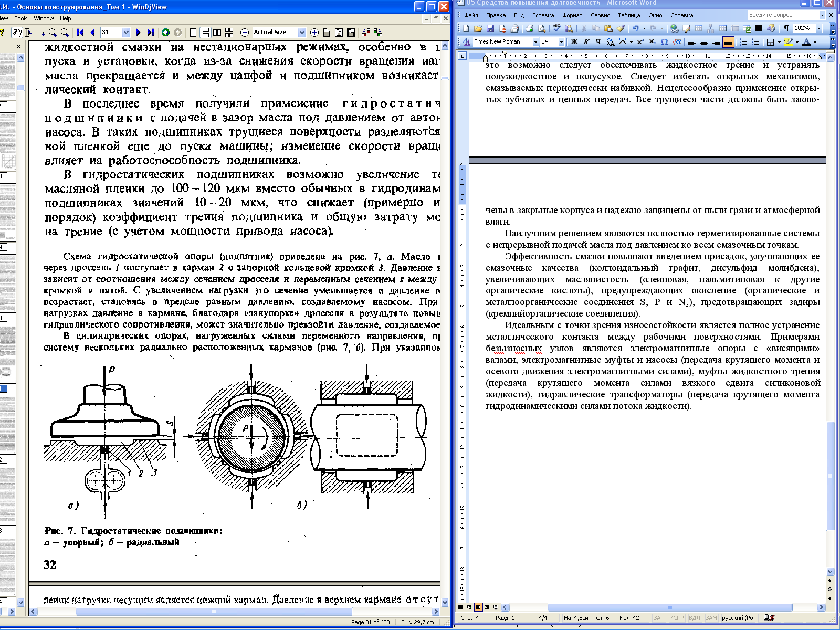Click the Paste icon in Word
The image size is (840, 630).
pyautogui.click(x=608, y=28)
